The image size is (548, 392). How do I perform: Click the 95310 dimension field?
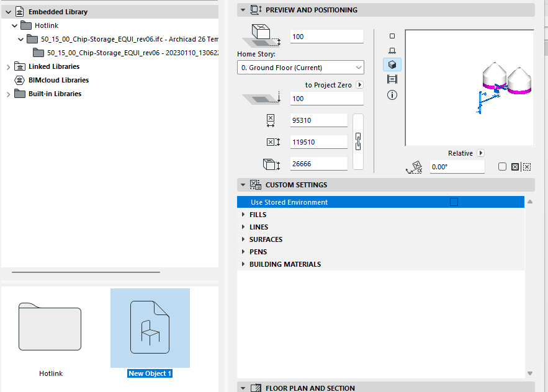[319, 120]
